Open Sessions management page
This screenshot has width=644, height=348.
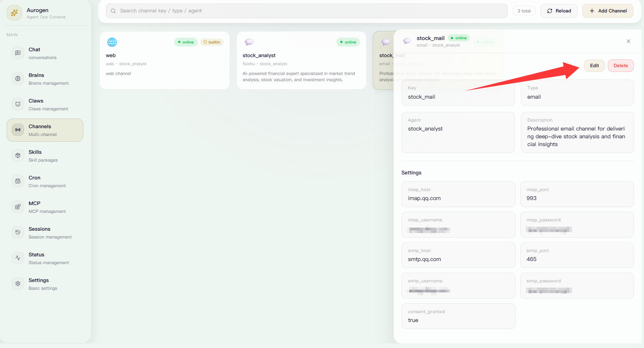click(45, 233)
